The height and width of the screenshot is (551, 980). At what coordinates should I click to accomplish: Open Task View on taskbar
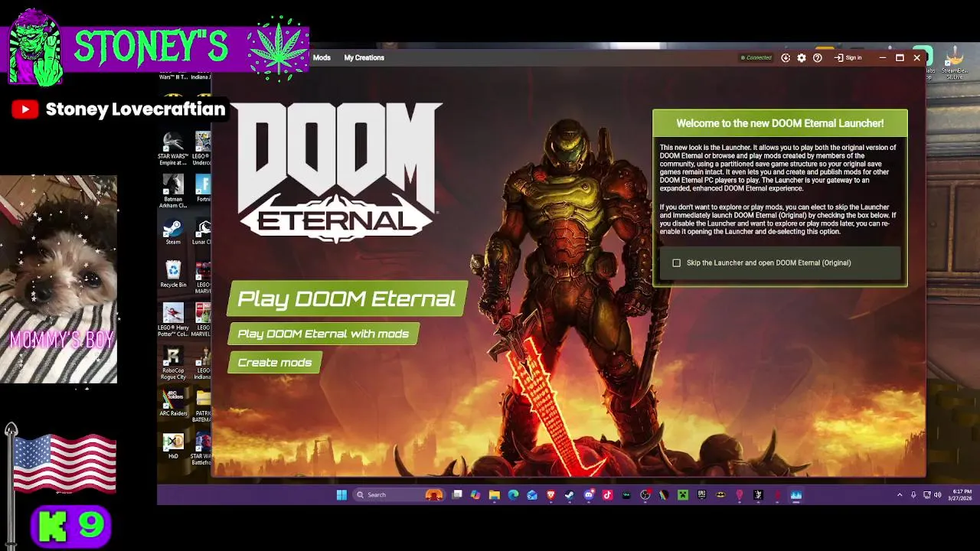coord(457,495)
